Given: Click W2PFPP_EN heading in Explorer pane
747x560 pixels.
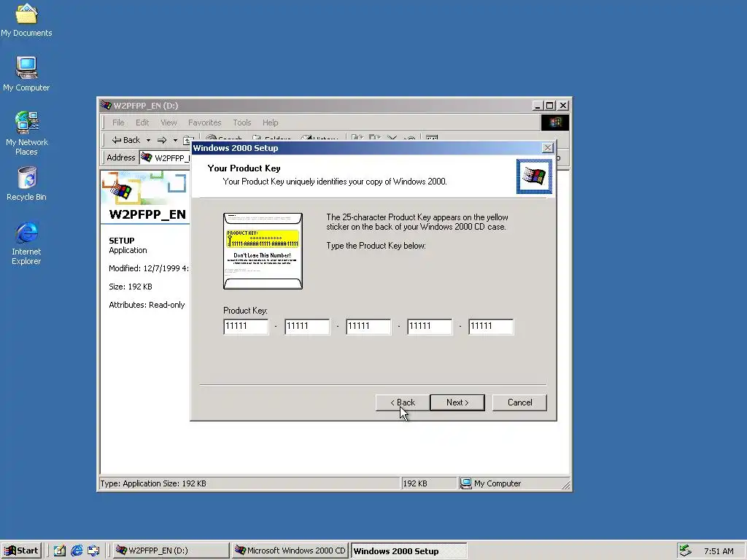Looking at the screenshot, I should (147, 214).
